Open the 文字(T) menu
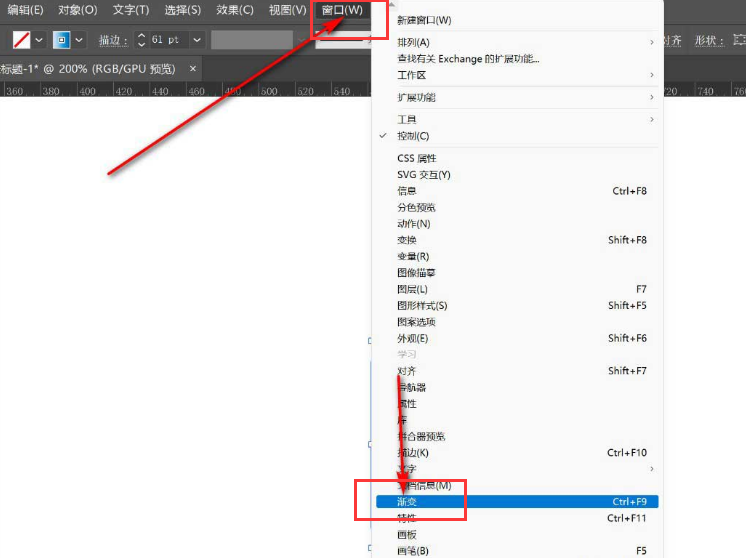The image size is (746, 558). [131, 10]
